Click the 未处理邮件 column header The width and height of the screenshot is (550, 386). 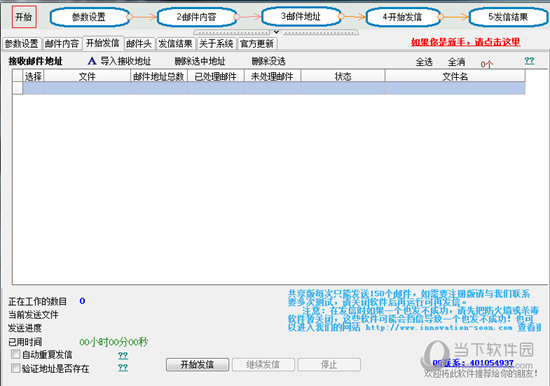pos(272,76)
